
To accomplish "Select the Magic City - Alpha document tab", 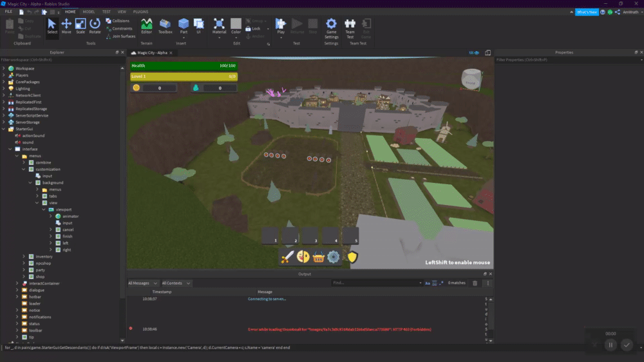I will pos(151,53).
